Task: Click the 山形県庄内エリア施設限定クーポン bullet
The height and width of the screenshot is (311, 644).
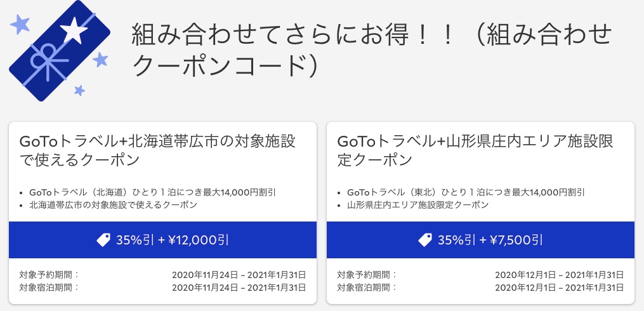Action: tap(417, 204)
